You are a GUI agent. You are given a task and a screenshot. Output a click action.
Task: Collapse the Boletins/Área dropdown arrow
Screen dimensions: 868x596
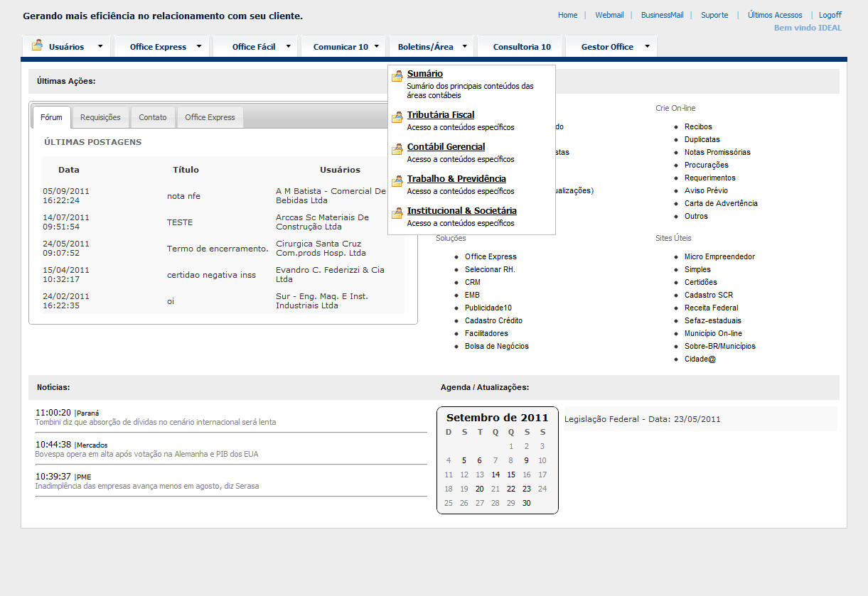(x=464, y=47)
